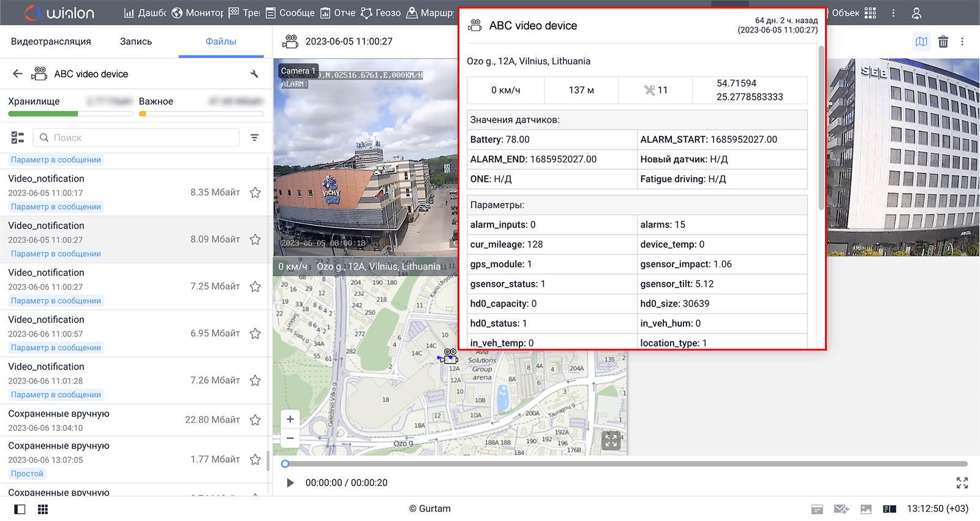Open the user account menu

click(x=916, y=13)
